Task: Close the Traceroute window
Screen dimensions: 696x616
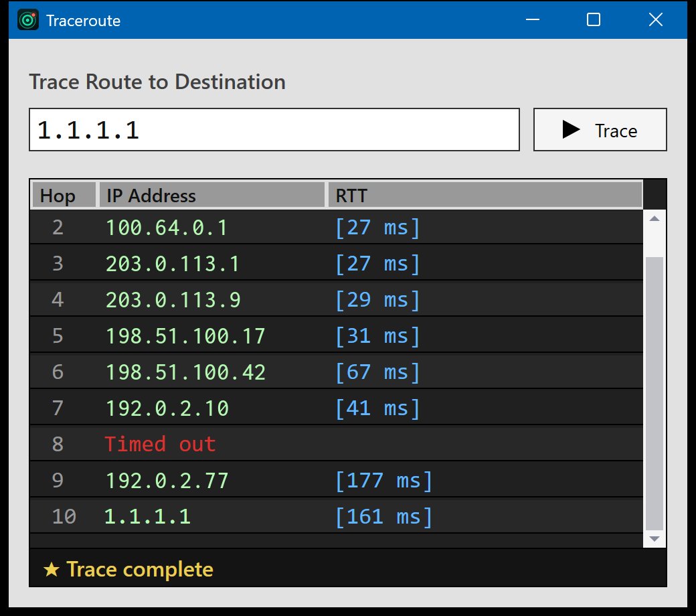Action: (656, 19)
